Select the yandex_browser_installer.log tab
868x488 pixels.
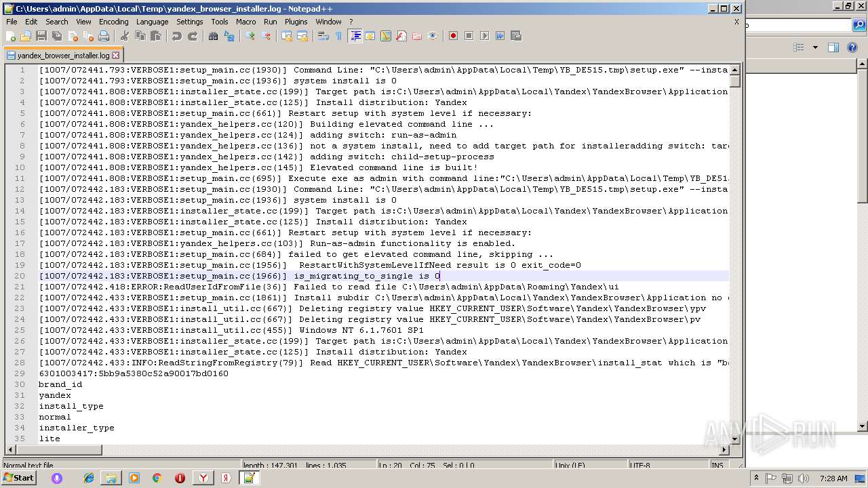pyautogui.click(x=62, y=56)
